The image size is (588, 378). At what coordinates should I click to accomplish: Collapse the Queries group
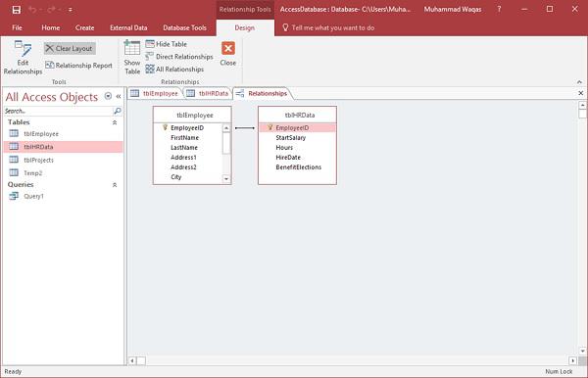[x=115, y=185]
